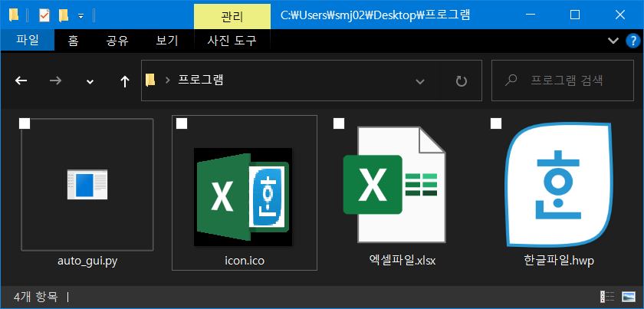Open the 파일 menu tab
The width and height of the screenshot is (644, 309).
tap(27, 41)
